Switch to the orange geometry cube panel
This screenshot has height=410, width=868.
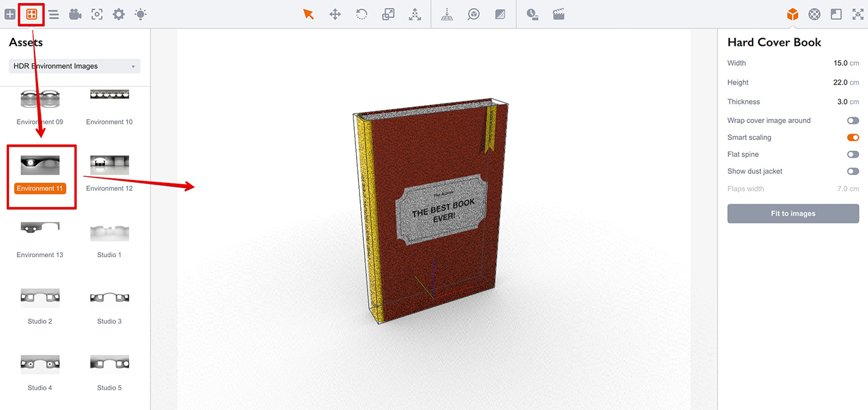point(792,14)
